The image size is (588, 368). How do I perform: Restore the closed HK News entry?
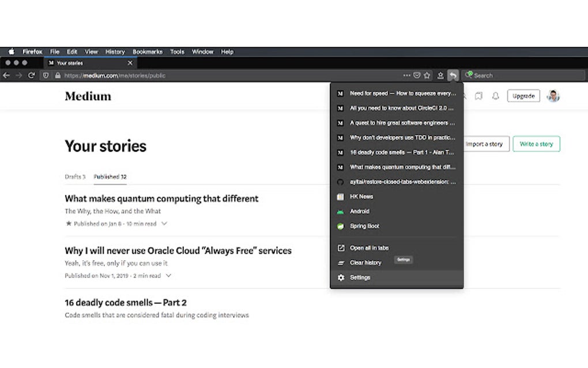pos(361,197)
